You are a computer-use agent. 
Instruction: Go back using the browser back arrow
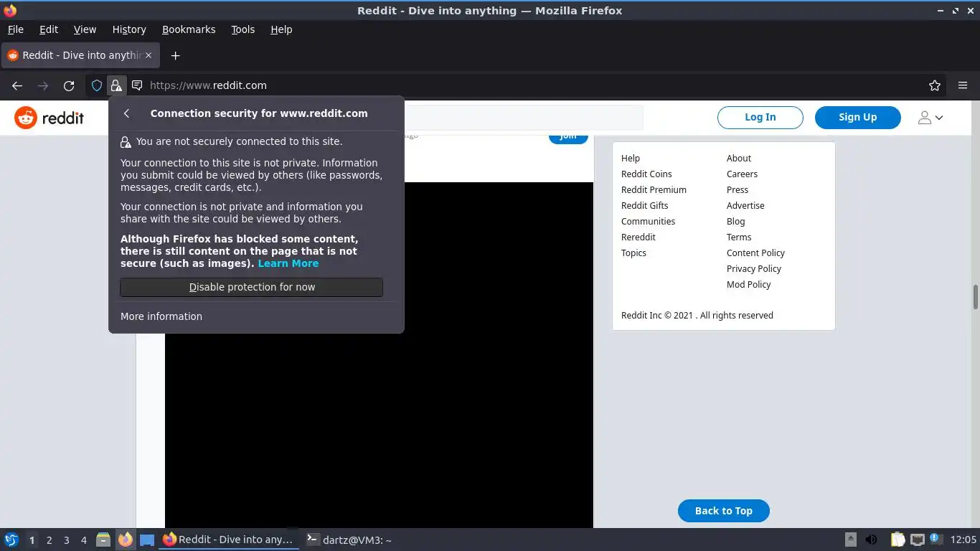[17, 85]
